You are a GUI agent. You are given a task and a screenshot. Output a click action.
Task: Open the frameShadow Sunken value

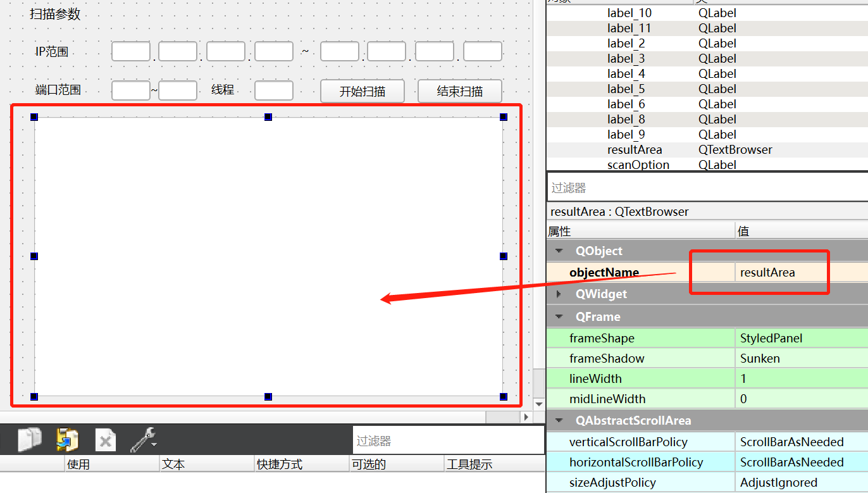coord(802,358)
